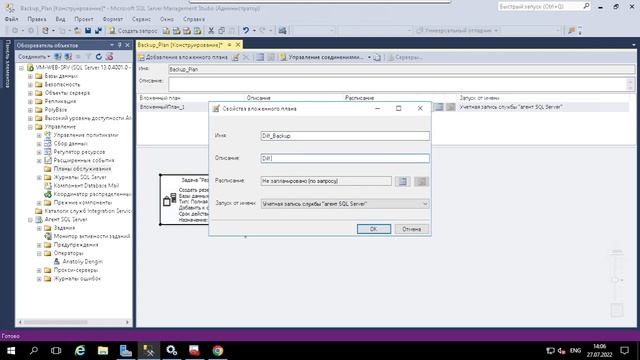
Task: Click the Backup_Plan name field in the designer
Action: click(401, 69)
